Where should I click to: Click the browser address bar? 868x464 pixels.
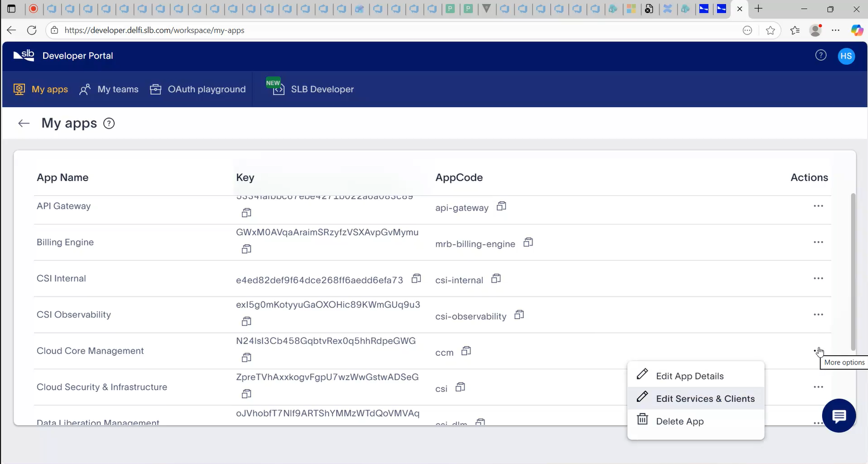[399, 30]
